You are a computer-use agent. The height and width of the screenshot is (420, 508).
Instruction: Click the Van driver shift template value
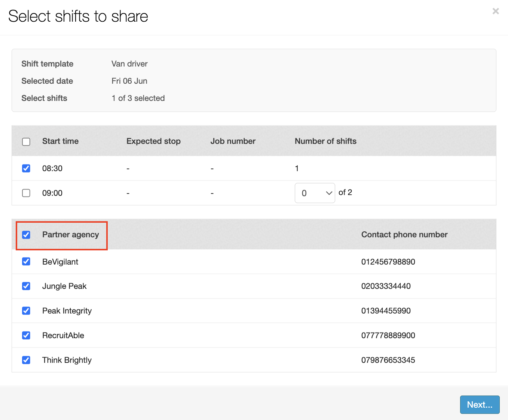(129, 64)
